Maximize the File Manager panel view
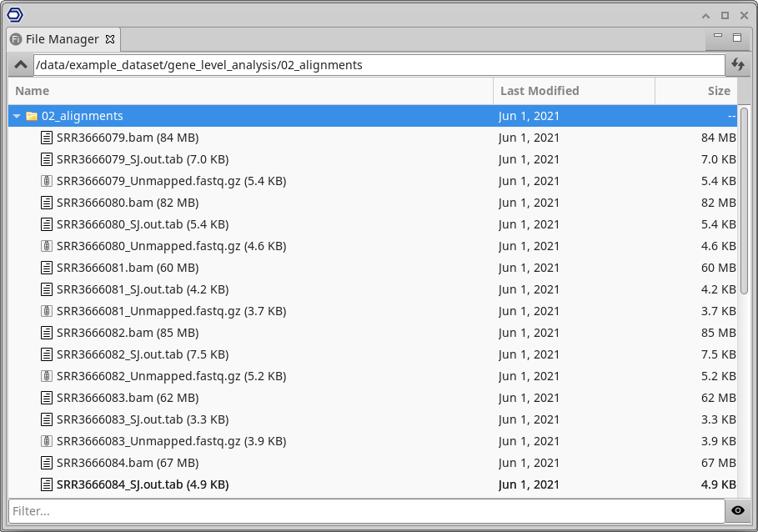The width and height of the screenshot is (758, 532). 737,38
